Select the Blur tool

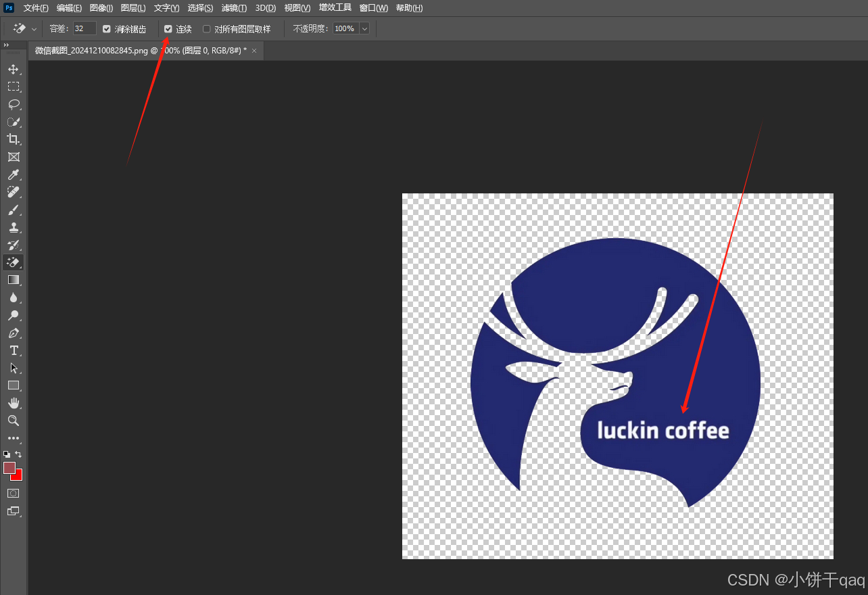click(x=14, y=297)
